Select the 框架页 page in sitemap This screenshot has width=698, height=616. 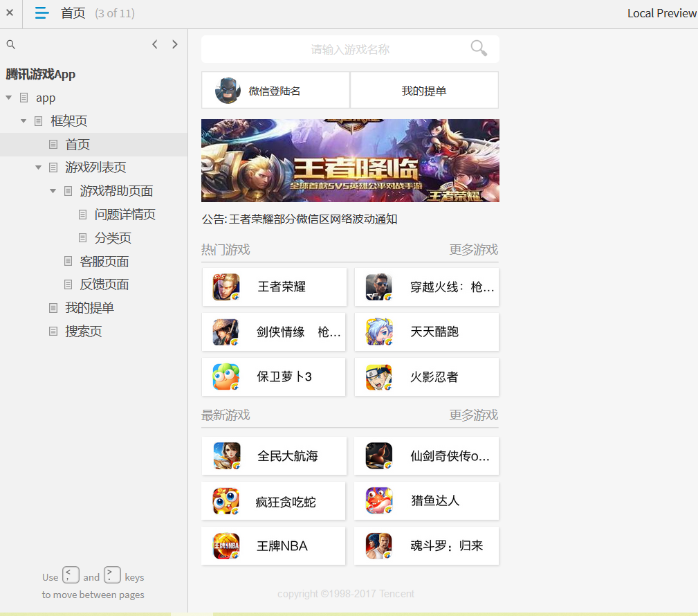69,120
